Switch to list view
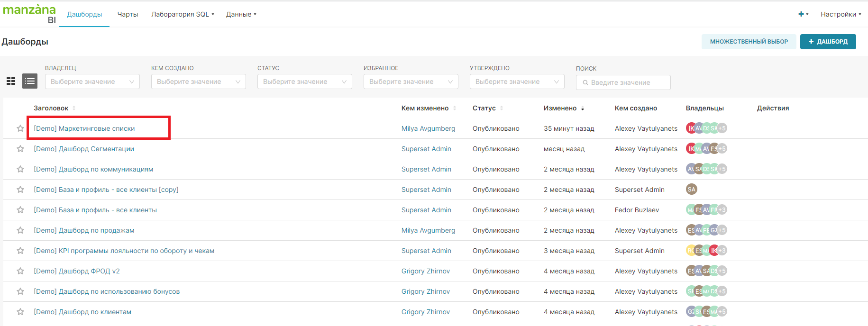This screenshot has width=868, height=326. [30, 81]
